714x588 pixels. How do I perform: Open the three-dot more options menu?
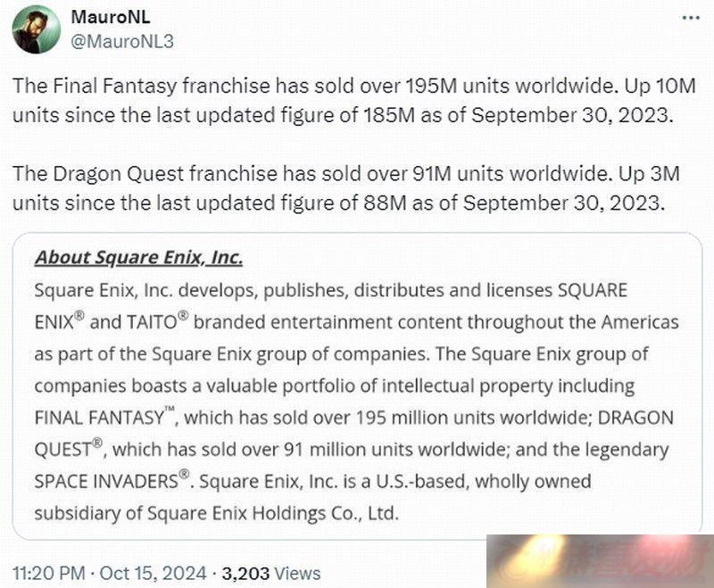tap(691, 18)
